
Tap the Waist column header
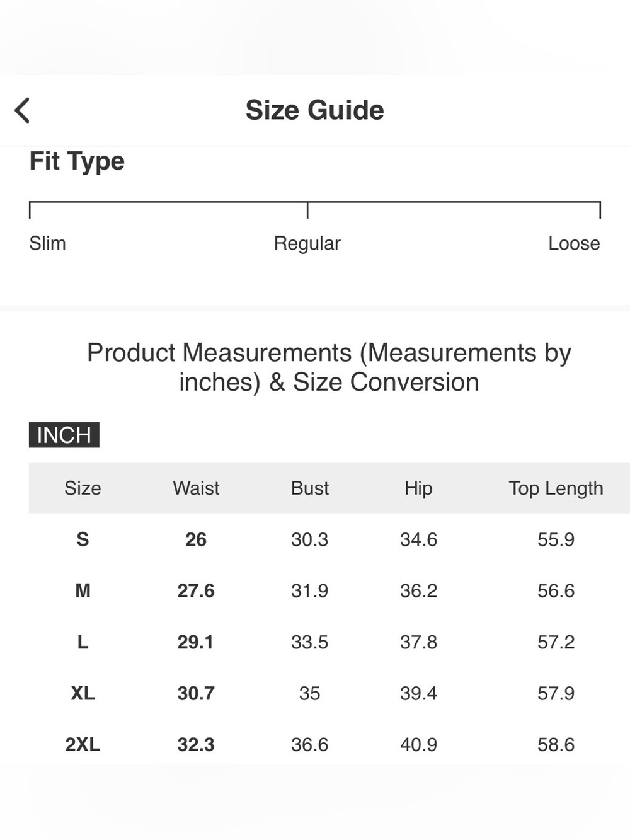pos(196,488)
